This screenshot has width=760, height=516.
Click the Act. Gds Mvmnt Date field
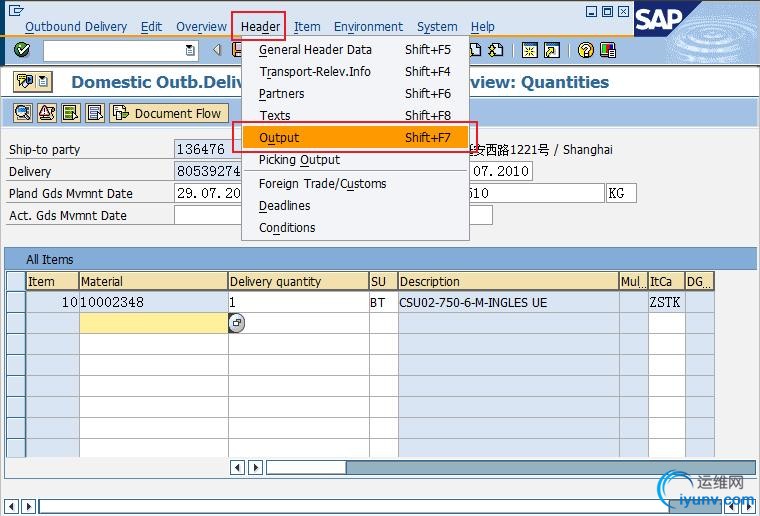coord(208,215)
